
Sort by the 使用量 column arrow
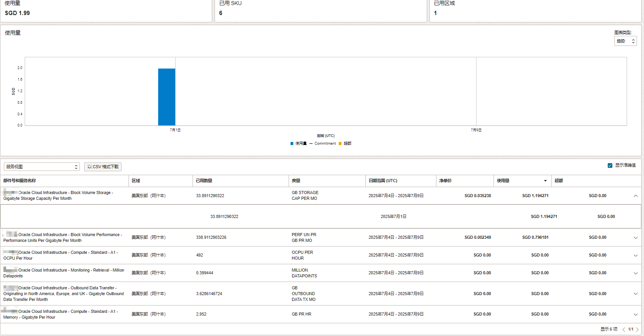545,181
